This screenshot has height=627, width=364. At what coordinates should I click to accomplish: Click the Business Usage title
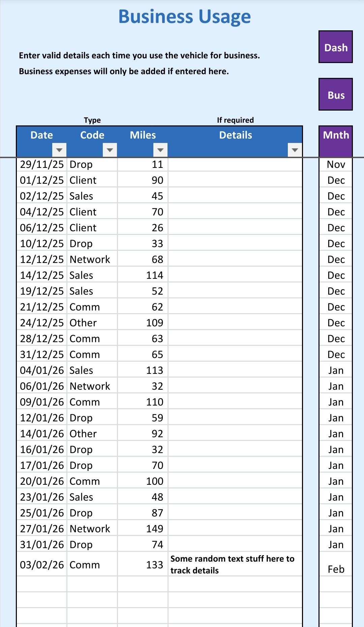pyautogui.click(x=184, y=17)
